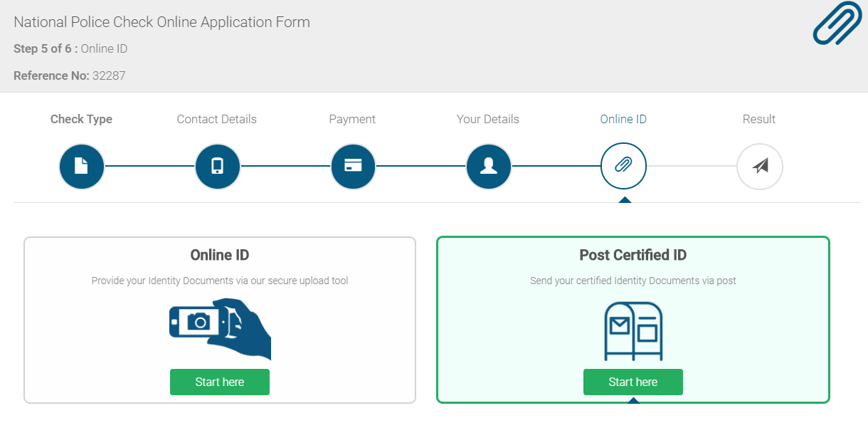Open the Contact Details step label
The image size is (868, 428).
pyautogui.click(x=217, y=119)
